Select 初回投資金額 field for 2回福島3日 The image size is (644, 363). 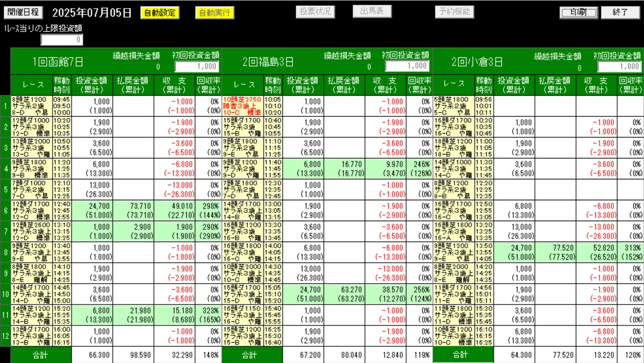coord(407,66)
